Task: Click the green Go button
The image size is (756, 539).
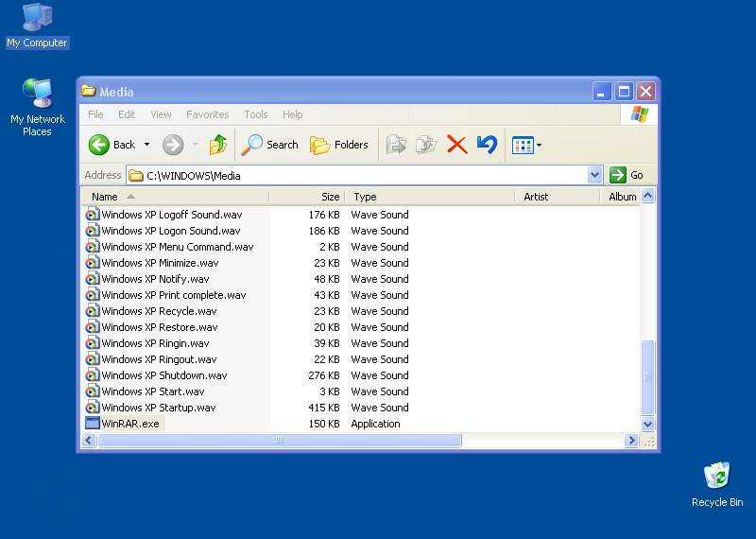Action: pyautogui.click(x=627, y=175)
